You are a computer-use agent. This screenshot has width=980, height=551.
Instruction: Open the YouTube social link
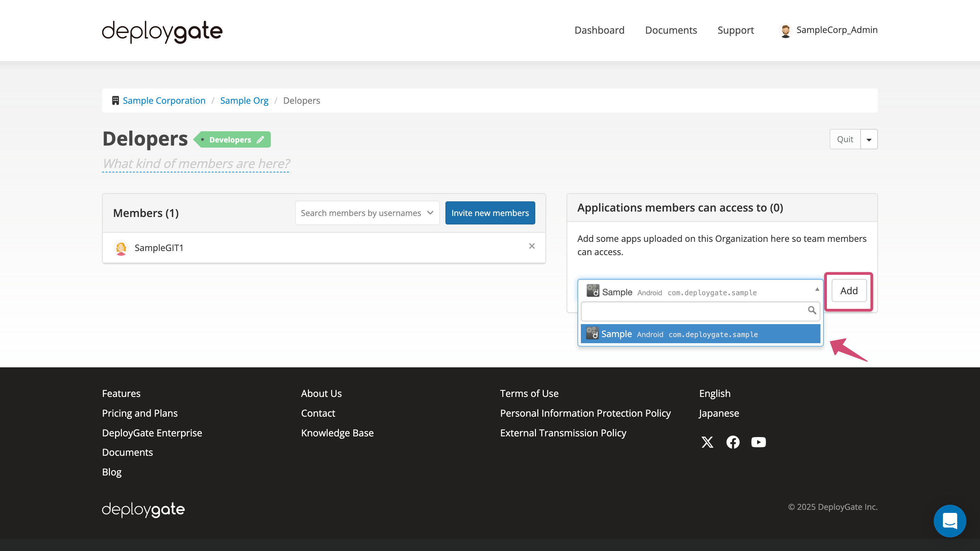click(x=758, y=442)
